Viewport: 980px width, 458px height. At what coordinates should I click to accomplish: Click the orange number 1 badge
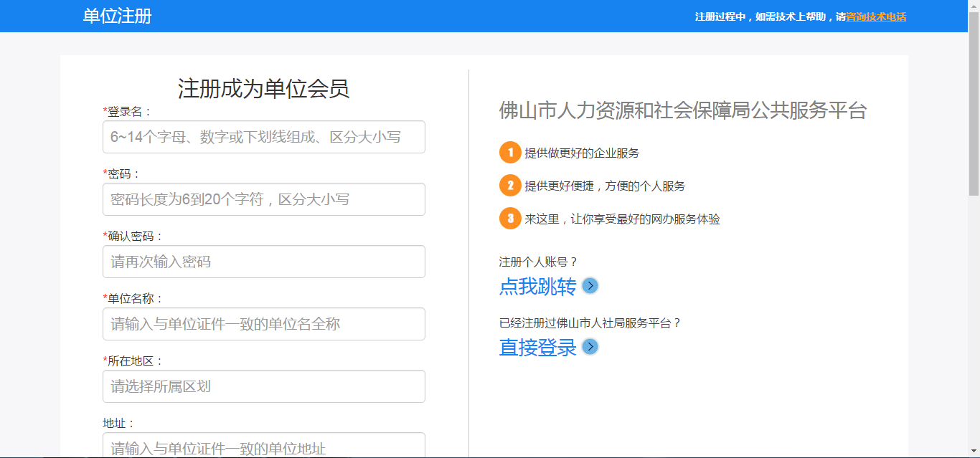tap(510, 153)
